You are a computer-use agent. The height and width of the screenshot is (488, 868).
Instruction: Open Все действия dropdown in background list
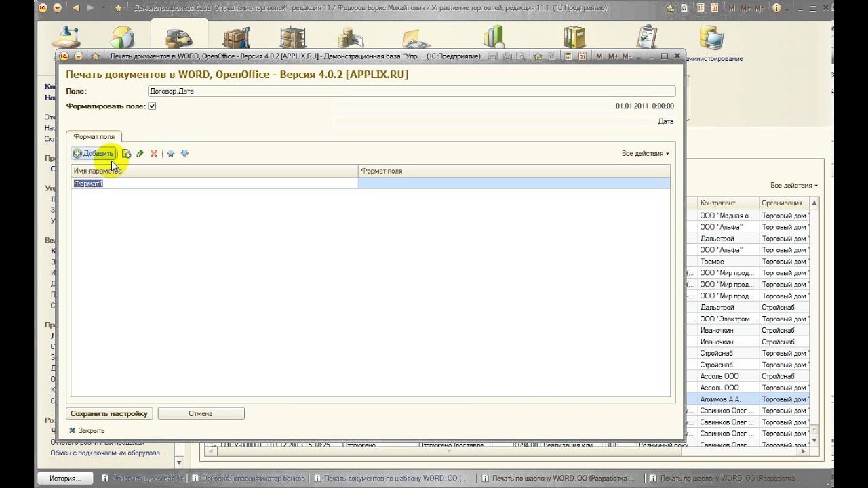[x=793, y=186]
